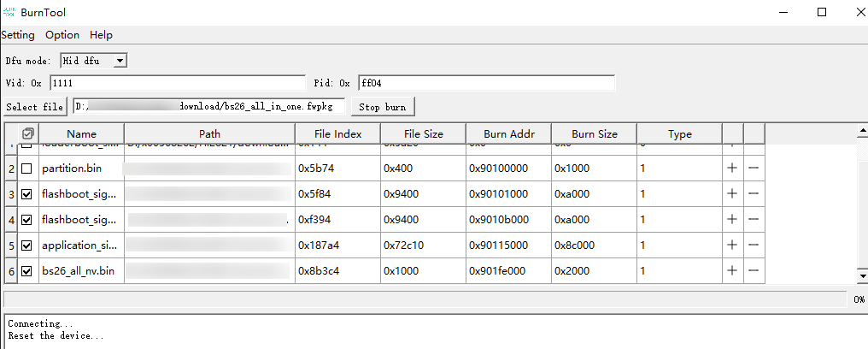
Task: Click the Select file button
Action: [x=34, y=107]
